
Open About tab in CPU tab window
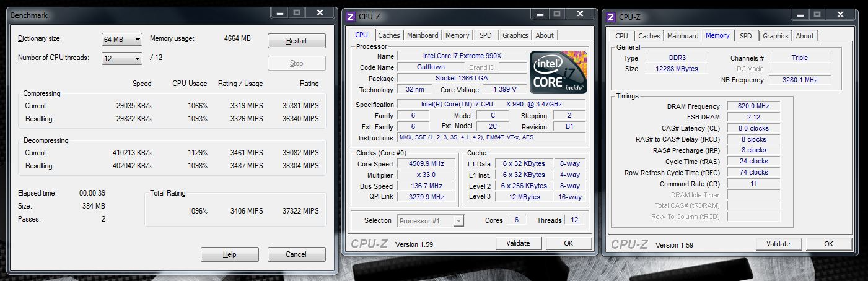tap(545, 35)
